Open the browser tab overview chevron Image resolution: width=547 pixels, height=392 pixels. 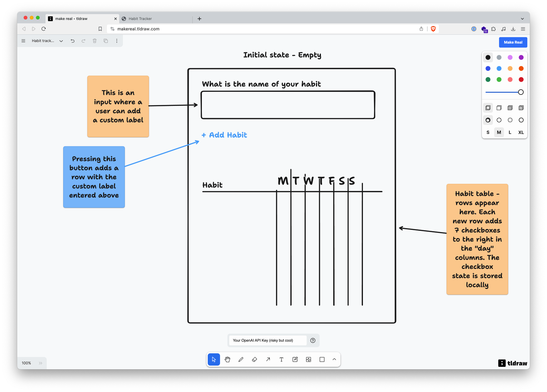coord(522,18)
